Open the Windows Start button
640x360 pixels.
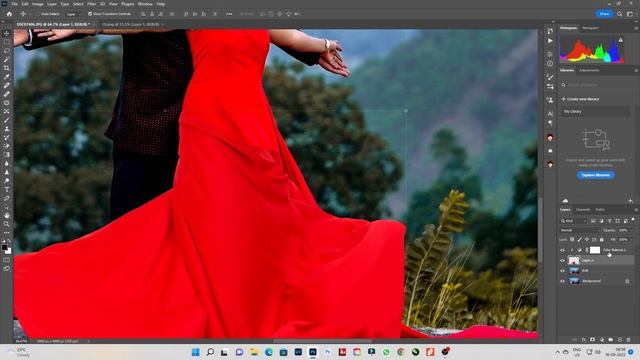(196, 352)
